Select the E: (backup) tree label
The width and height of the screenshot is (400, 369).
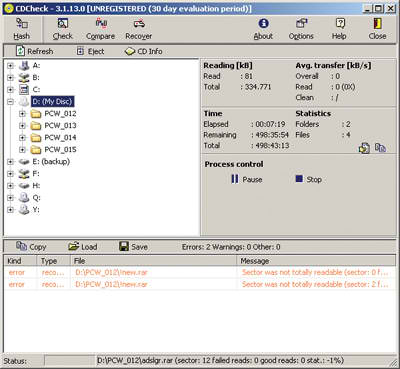pos(51,162)
